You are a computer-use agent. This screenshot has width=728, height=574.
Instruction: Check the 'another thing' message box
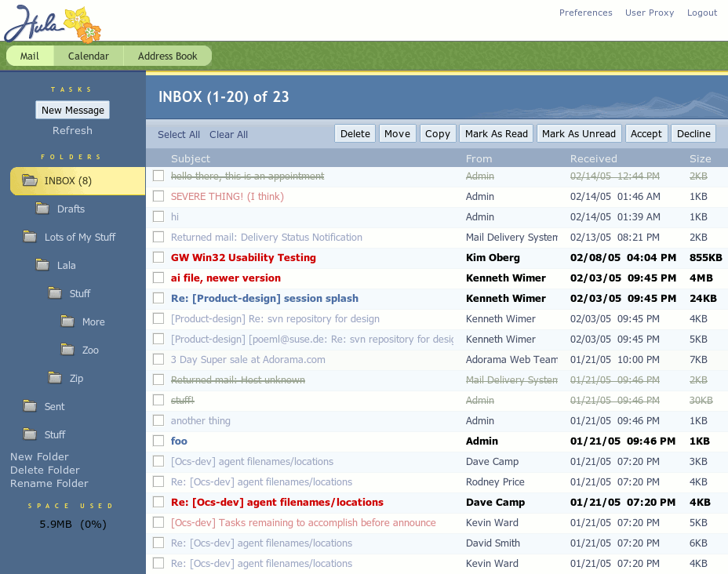158,420
